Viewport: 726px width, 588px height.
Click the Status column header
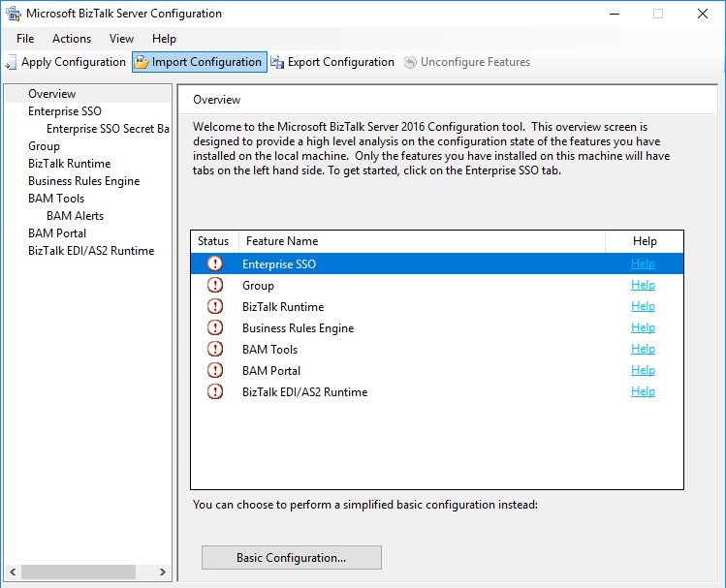pyautogui.click(x=214, y=241)
